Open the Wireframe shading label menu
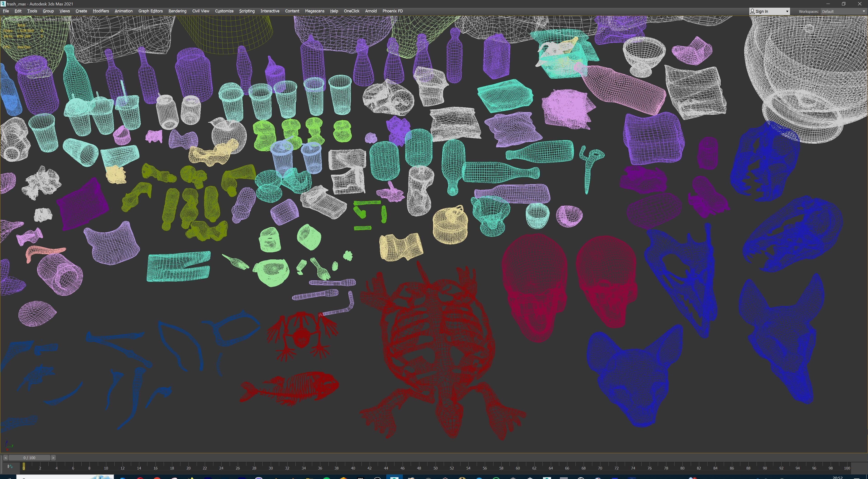Viewport: 868px width, 479px height. point(71,19)
